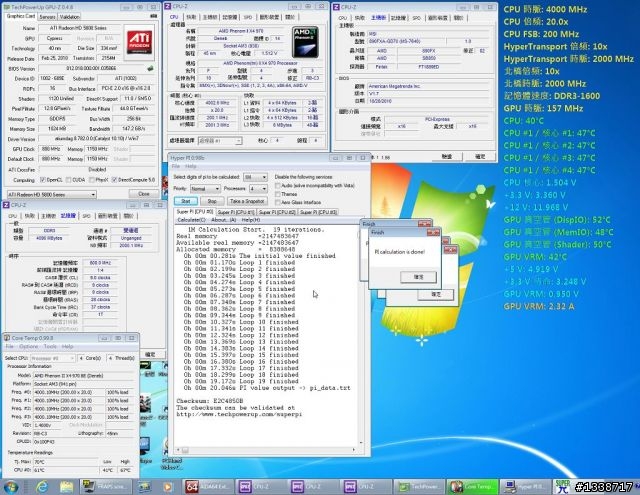Click the Checksum: E2C4850B line

click(210, 401)
